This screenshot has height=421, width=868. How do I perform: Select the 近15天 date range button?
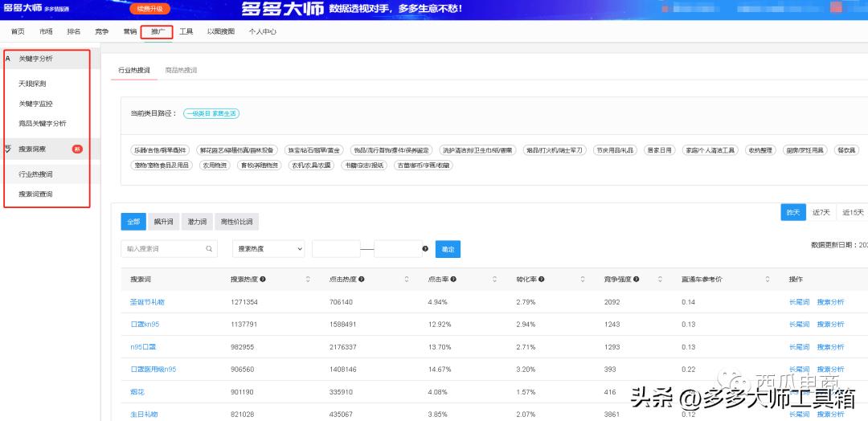click(853, 212)
